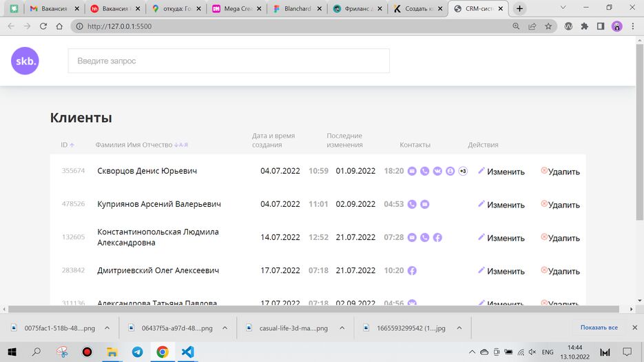Open the Windows Start menu
This screenshot has width=644, height=362.
point(12,352)
